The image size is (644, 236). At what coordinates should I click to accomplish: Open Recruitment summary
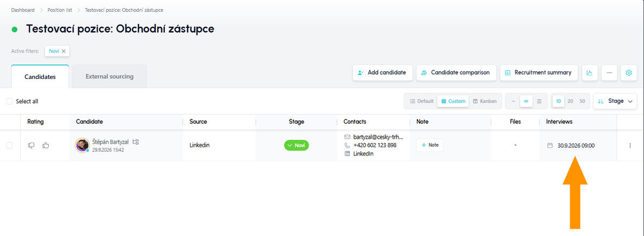[539, 73]
